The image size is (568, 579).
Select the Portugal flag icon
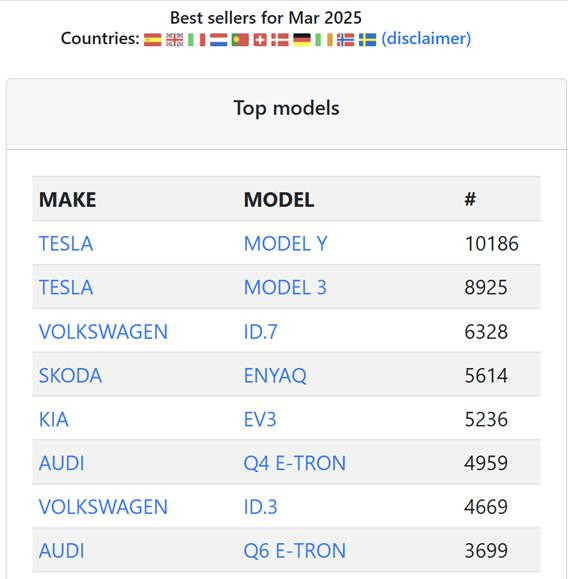[240, 40]
